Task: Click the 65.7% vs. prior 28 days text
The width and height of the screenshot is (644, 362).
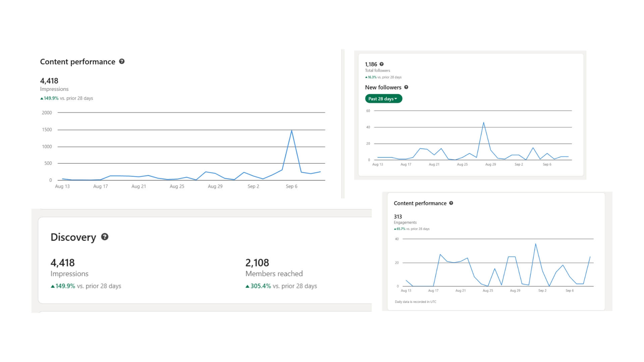Action: pos(412,229)
